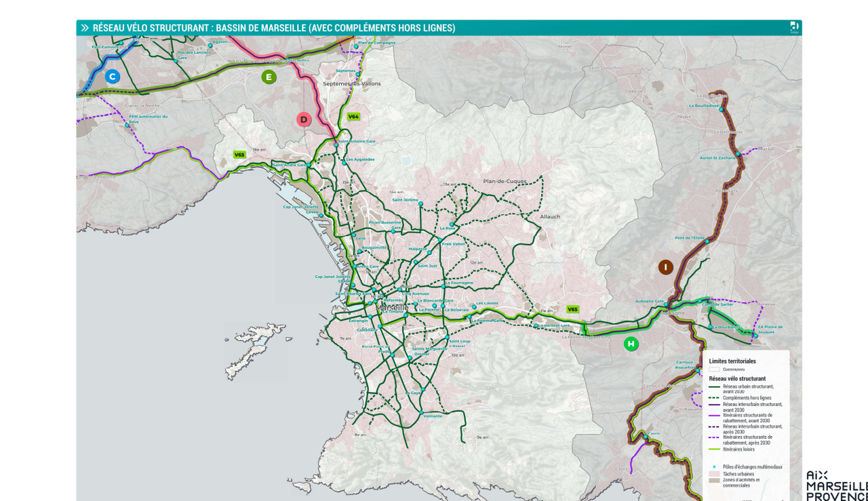Click the Pont de l'Etoile station dot
868x501 pixels.
pyautogui.click(x=707, y=241)
